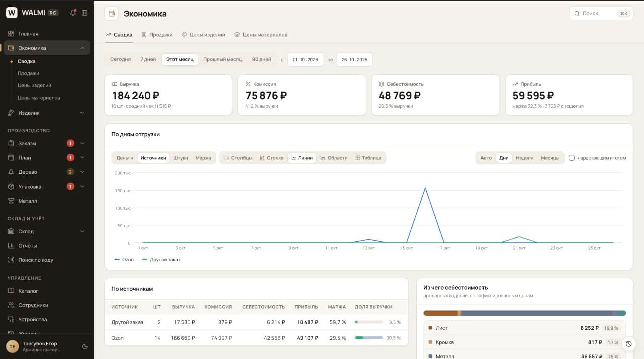The width and height of the screenshot is (644, 359).
Task: Click the Ozon revenue share bar
Action: (x=369, y=338)
